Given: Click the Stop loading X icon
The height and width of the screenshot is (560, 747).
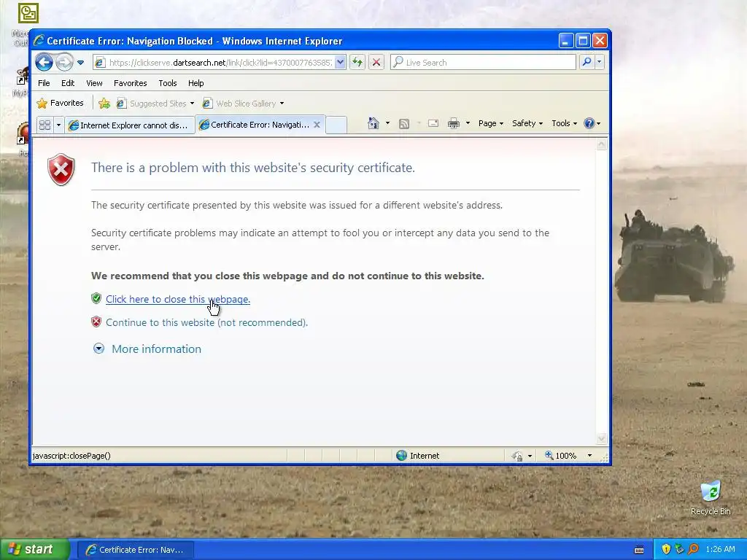Looking at the screenshot, I should point(376,63).
